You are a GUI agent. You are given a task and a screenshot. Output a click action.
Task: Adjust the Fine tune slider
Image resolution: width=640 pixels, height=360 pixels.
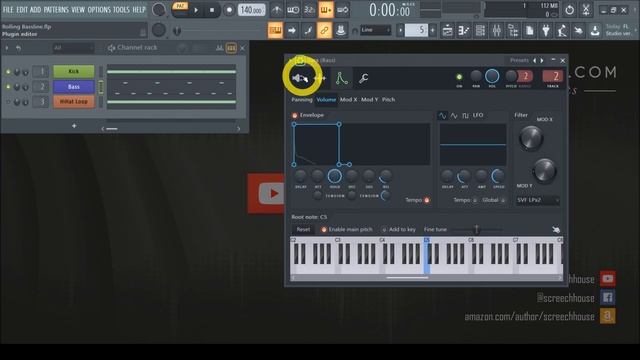(476, 229)
